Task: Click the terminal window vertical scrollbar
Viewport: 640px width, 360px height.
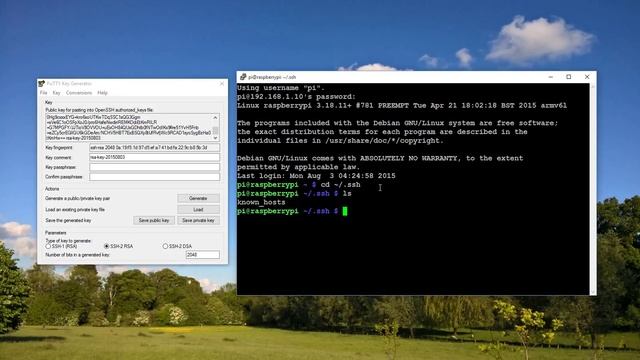Action: point(593,189)
